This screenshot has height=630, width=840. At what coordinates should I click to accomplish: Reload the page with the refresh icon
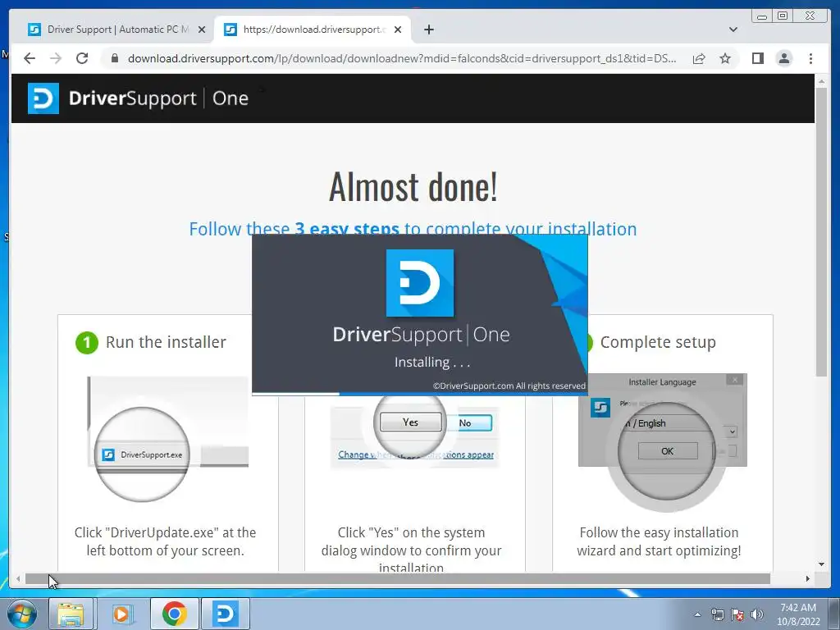click(x=82, y=58)
